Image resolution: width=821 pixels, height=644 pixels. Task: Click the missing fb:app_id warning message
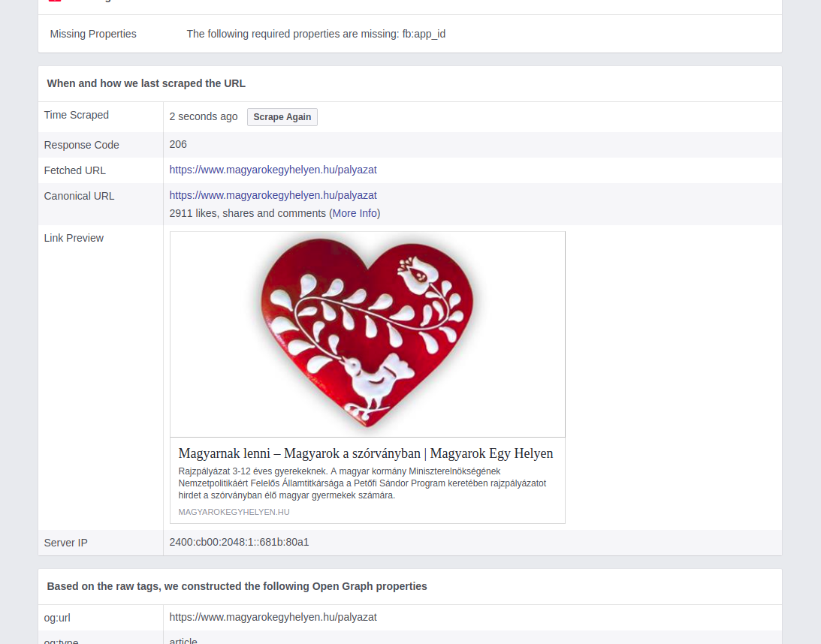click(315, 34)
